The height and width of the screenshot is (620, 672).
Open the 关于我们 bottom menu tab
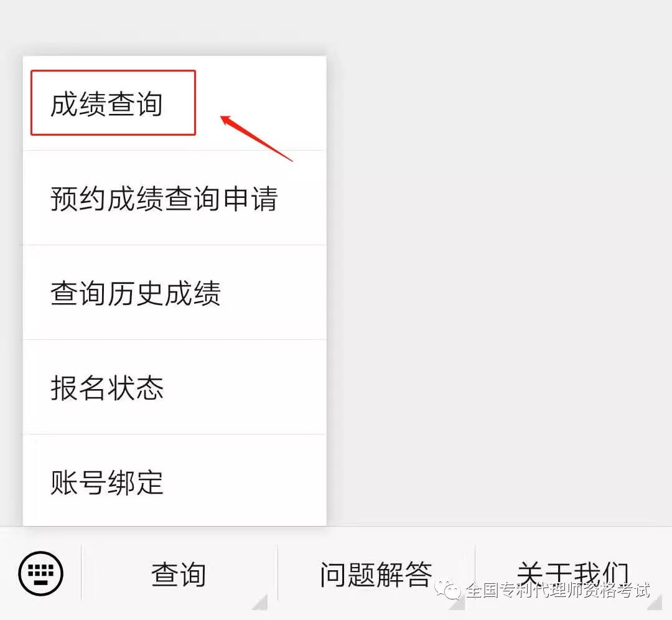574,574
